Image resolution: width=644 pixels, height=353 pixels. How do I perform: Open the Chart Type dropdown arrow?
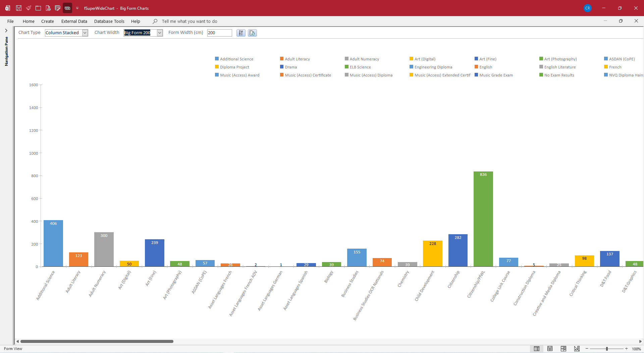(85, 33)
